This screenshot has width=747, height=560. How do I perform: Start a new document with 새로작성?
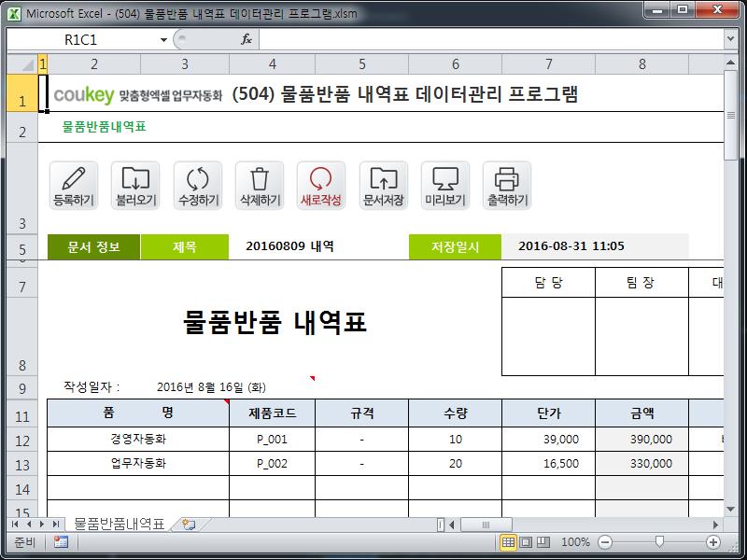(x=321, y=186)
